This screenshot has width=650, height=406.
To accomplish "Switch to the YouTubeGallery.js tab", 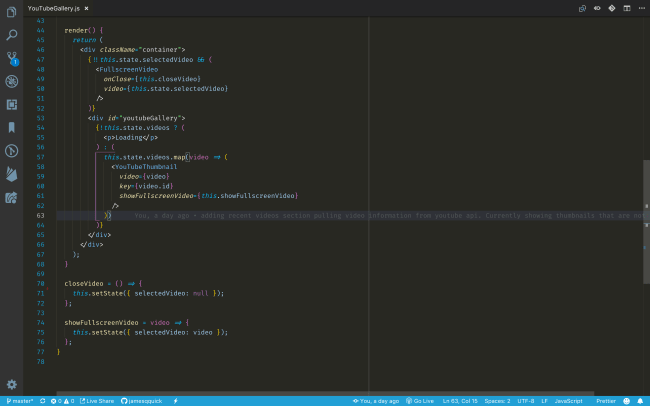I will pos(54,8).
